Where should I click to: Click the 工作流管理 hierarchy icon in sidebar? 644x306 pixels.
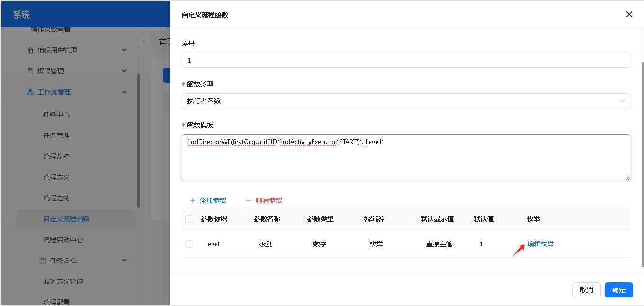pyautogui.click(x=30, y=92)
